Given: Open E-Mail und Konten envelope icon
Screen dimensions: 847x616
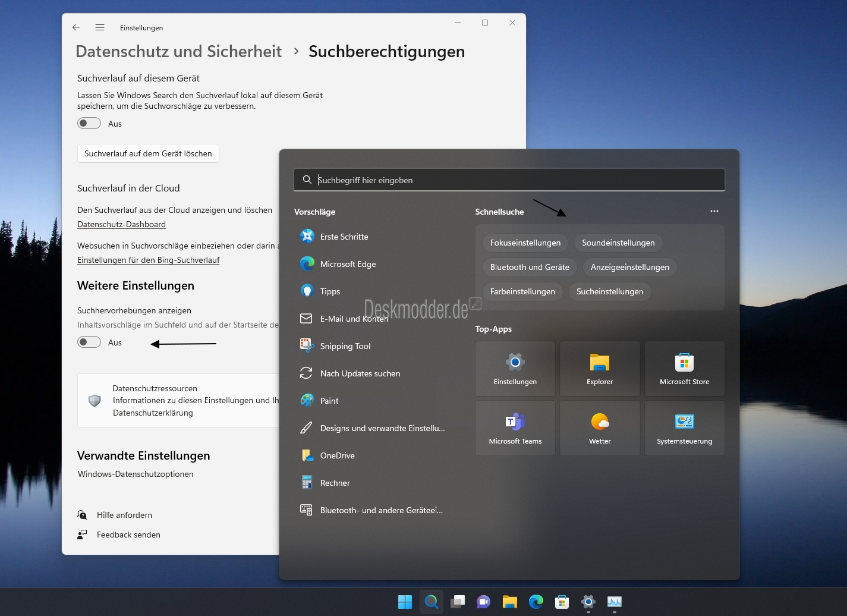Looking at the screenshot, I should [307, 319].
